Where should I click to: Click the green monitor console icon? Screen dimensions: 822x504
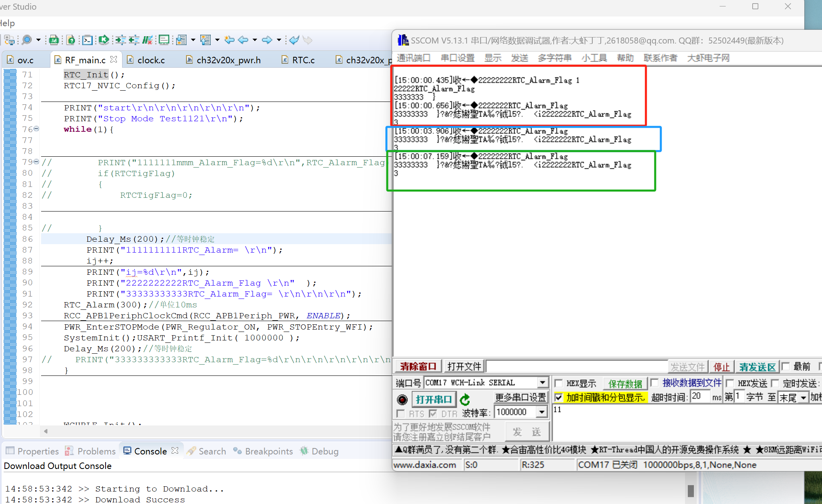click(164, 40)
